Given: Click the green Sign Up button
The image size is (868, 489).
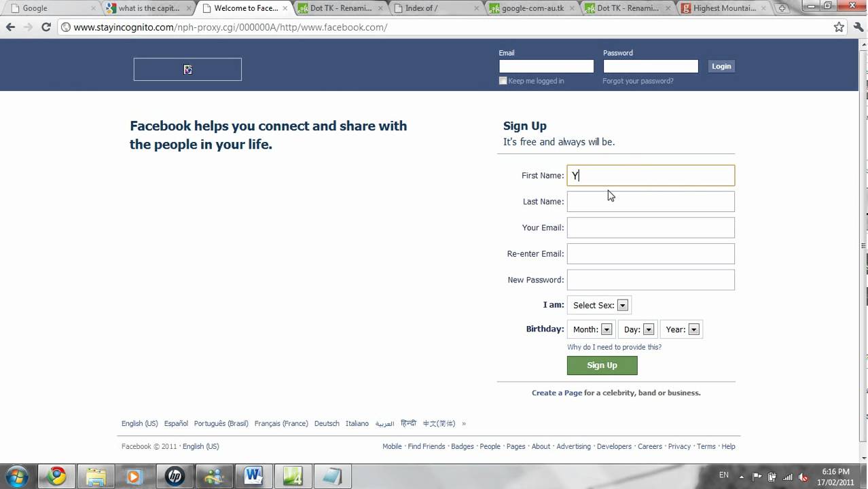Looking at the screenshot, I should click(602, 365).
